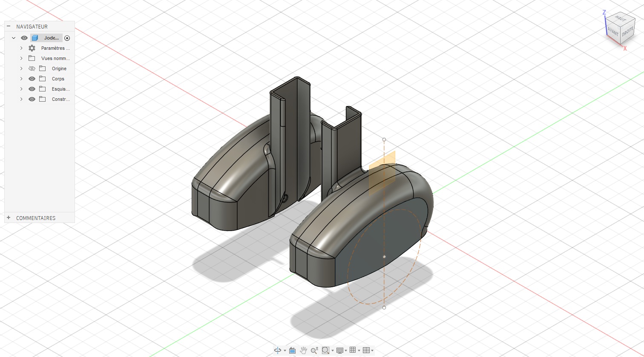Screen dimensions: 644x357
Task: Click the Grid and Snaps icon
Action: click(x=352, y=350)
